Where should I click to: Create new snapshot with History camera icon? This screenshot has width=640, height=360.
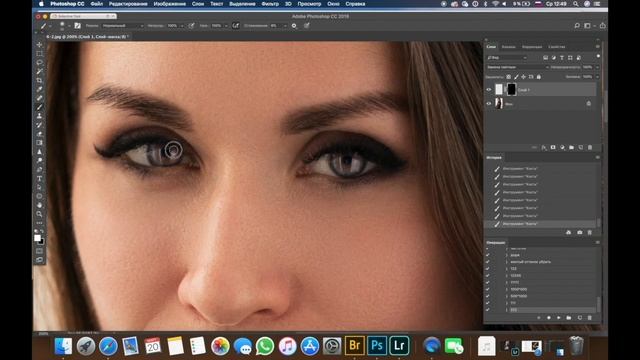[580, 232]
